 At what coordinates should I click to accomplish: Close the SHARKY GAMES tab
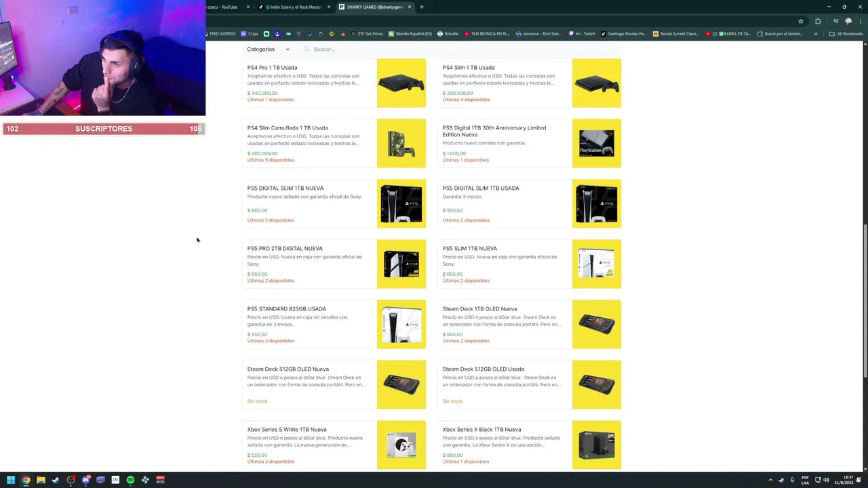(410, 7)
